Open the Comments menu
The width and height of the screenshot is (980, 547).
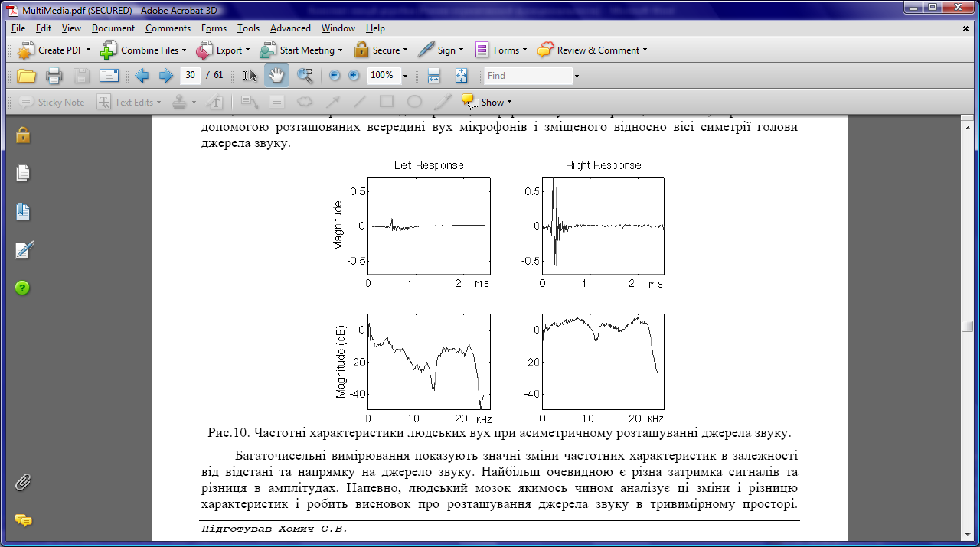(168, 28)
